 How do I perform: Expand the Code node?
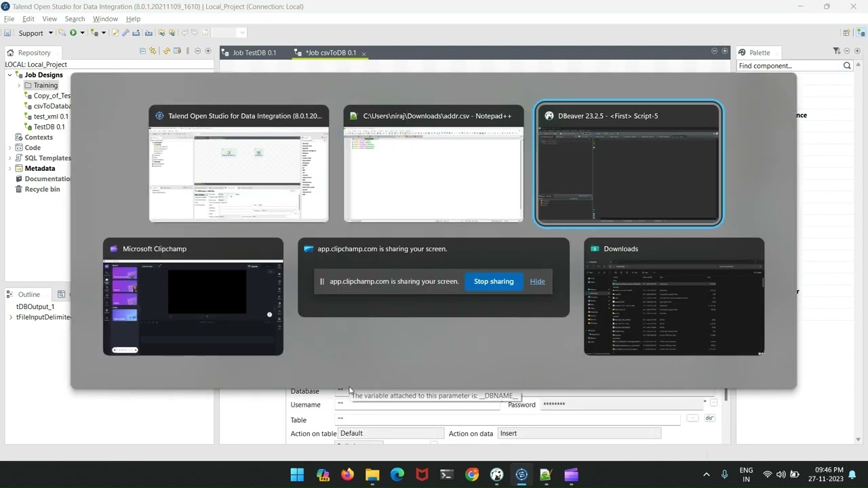coord(9,148)
